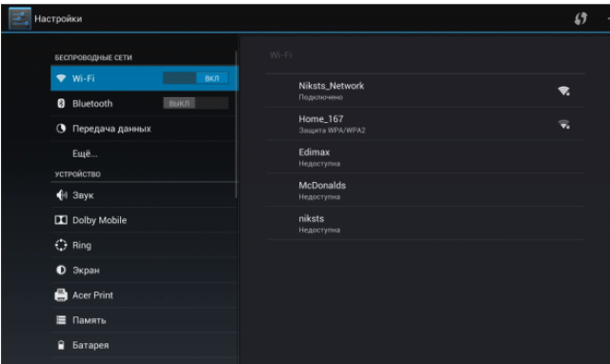Viewport: 610px width, 364px height.
Task: Click the Wi-Fi heading in right pane
Action: coord(280,55)
